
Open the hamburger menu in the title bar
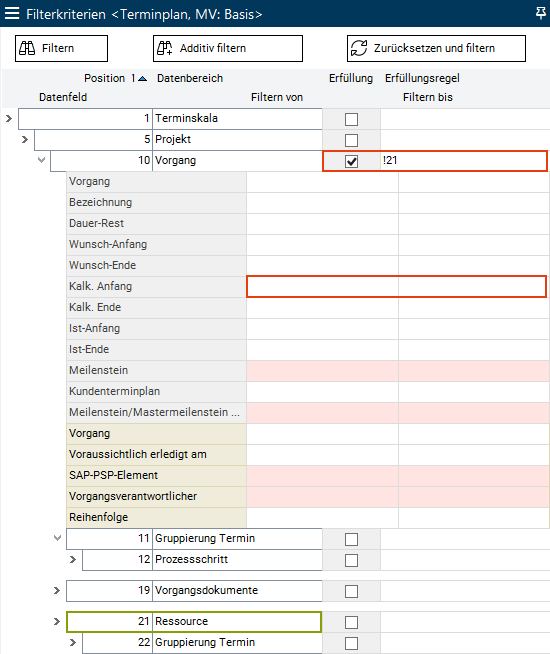click(x=12, y=14)
